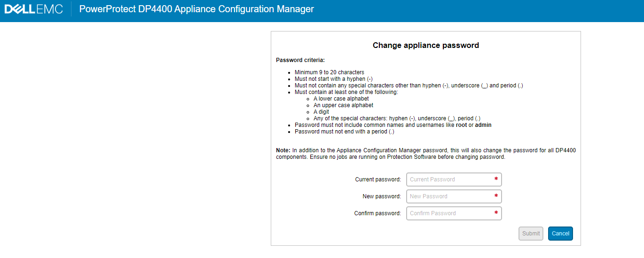Click the 'New password:' label
The height and width of the screenshot is (258, 644).
382,196
